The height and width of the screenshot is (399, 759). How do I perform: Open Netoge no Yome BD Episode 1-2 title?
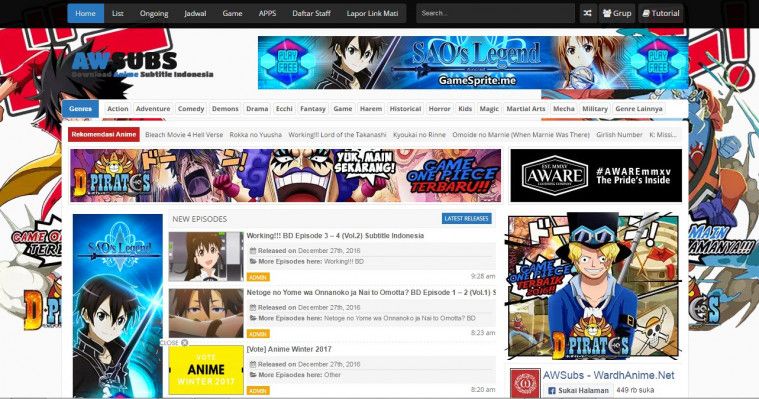[x=371, y=292]
